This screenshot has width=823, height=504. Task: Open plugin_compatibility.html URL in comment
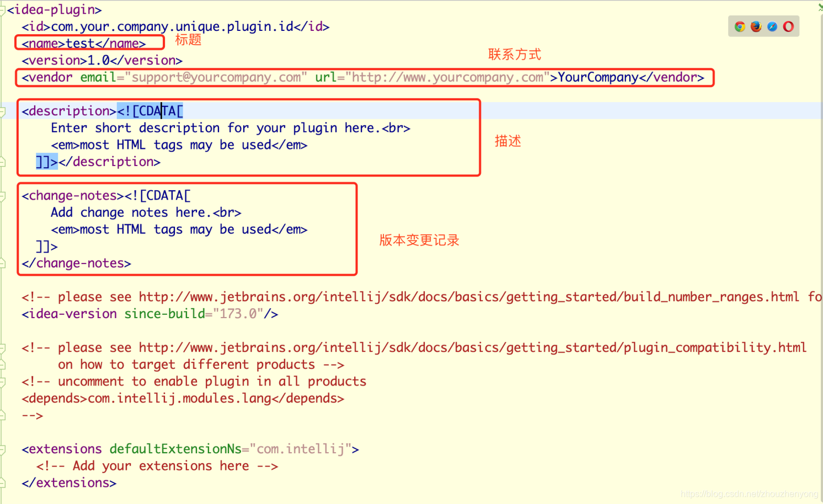(473, 348)
